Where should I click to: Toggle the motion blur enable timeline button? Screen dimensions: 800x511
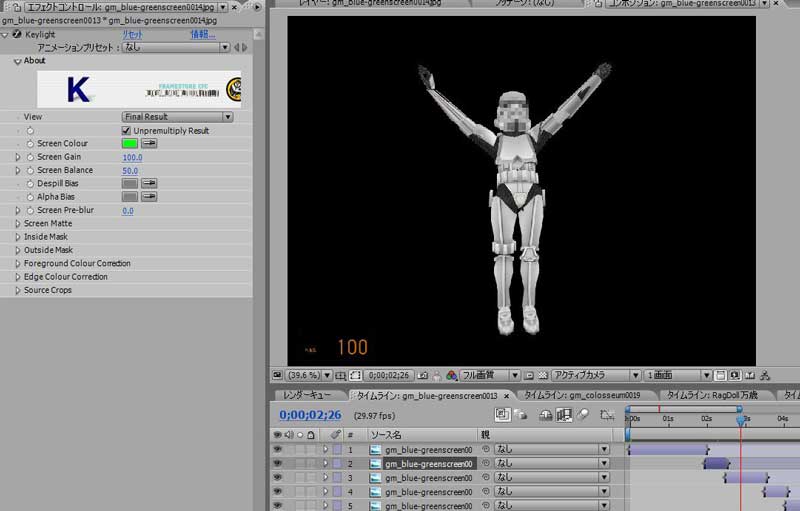583,415
